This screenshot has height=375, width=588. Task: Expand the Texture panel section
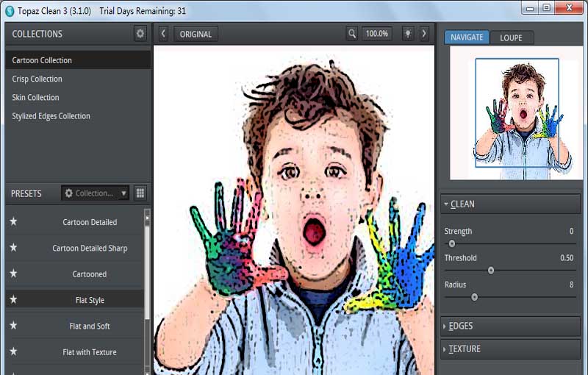tap(510, 349)
